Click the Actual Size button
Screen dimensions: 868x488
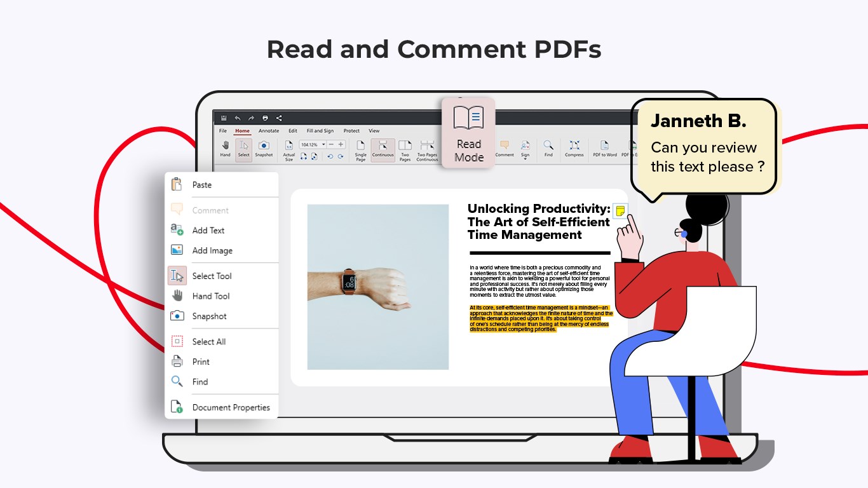coord(288,147)
